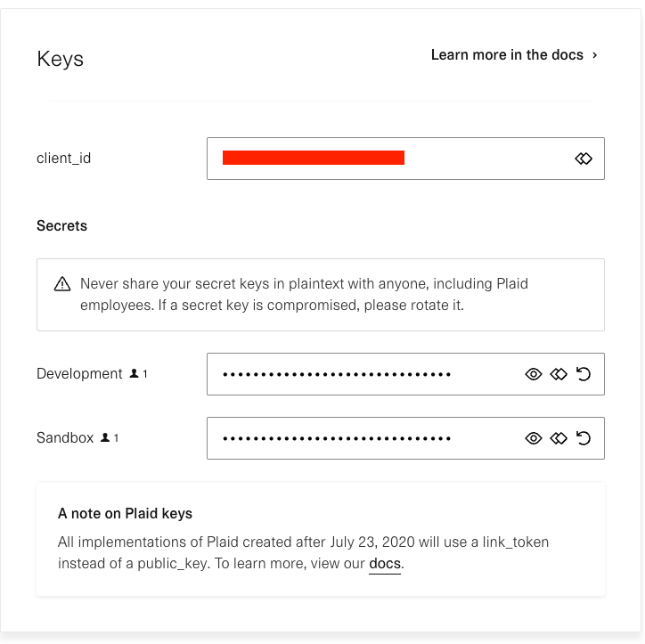Copy the Development secret key

pyautogui.click(x=559, y=374)
